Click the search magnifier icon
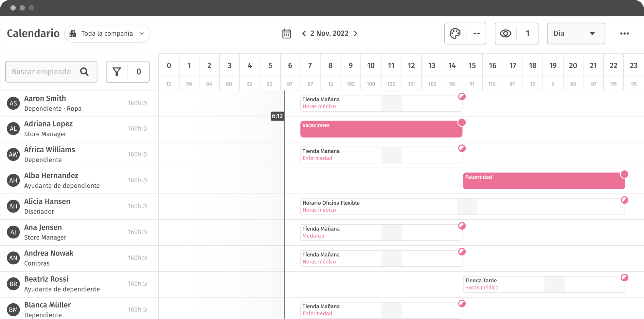Viewport: 644px width, 319px height. pos(84,72)
